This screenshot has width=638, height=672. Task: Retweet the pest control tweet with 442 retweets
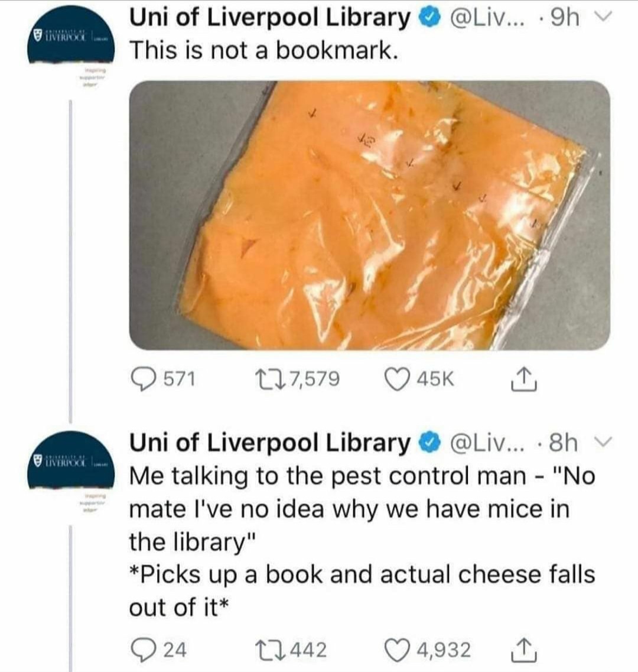tap(266, 650)
